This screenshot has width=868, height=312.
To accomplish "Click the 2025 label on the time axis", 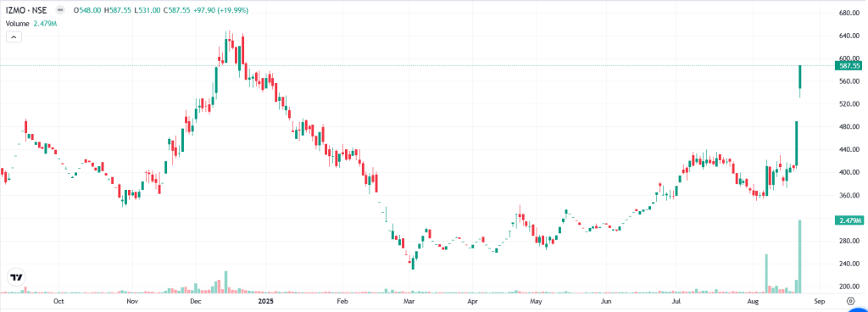I will [266, 302].
